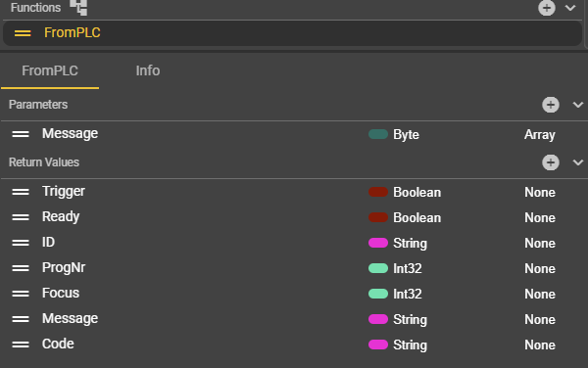Click drag handle of ProgNr row
Screen dimensions: 588x368
coord(21,268)
